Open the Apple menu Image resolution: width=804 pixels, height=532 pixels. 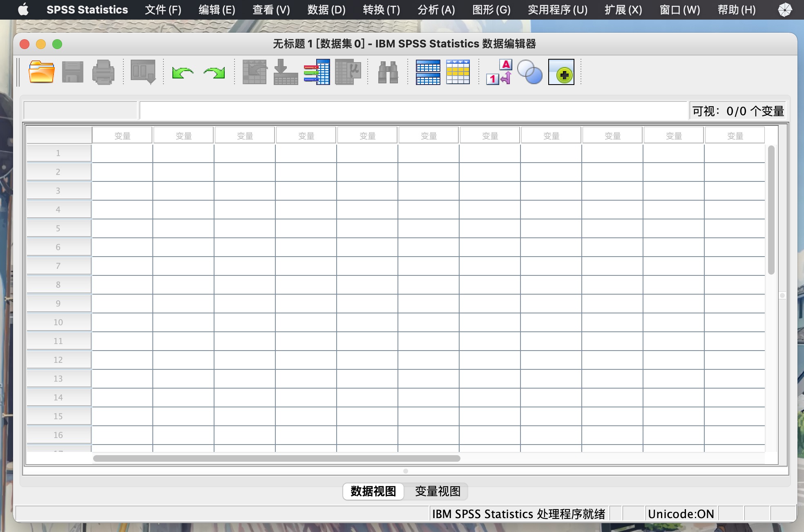(x=23, y=9)
